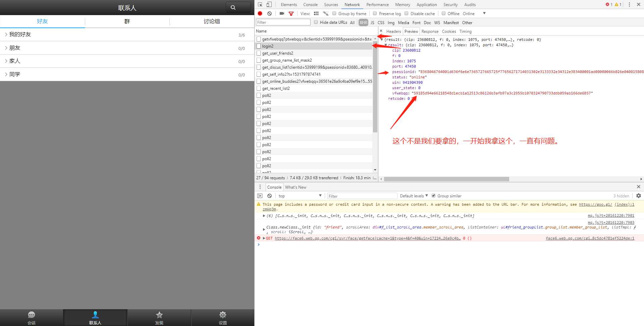The height and width of the screenshot is (326, 644).
Task: Close the DevTools panel
Action: pos(639,4)
